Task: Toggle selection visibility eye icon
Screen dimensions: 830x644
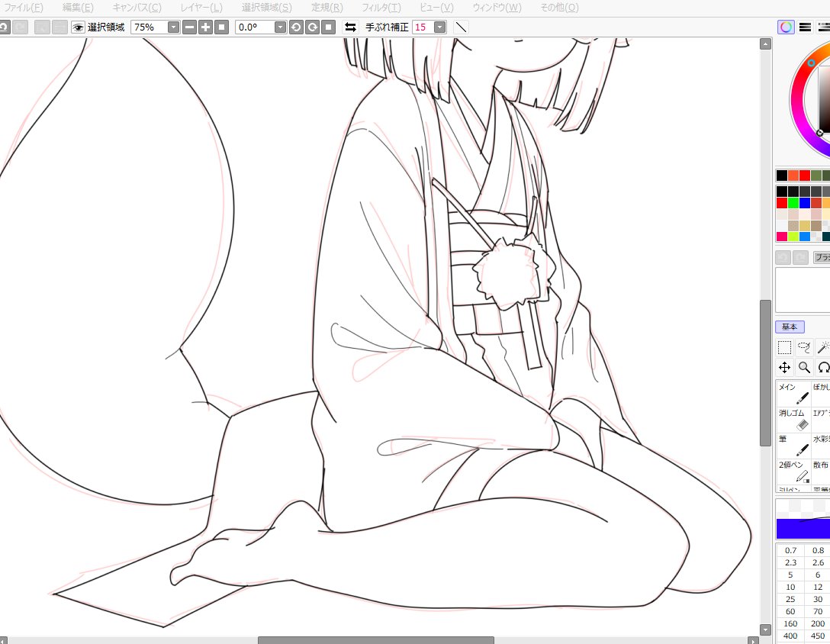Action: [x=78, y=27]
